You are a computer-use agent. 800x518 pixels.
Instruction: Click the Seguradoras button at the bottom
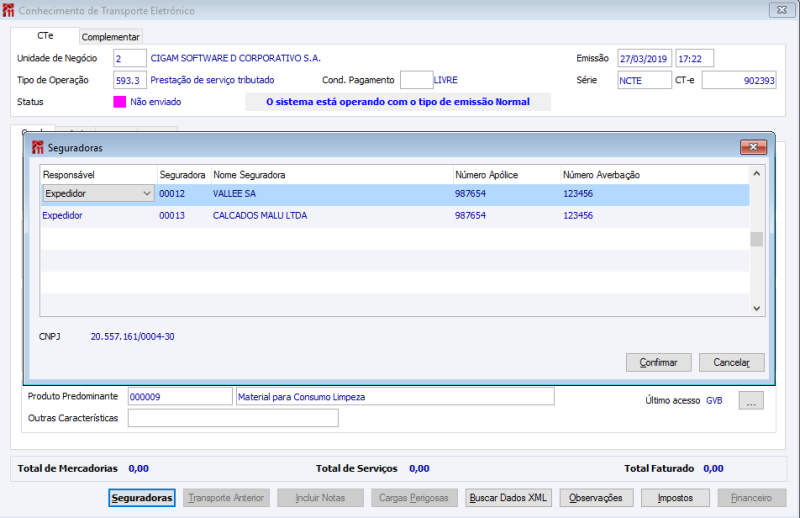coord(142,498)
